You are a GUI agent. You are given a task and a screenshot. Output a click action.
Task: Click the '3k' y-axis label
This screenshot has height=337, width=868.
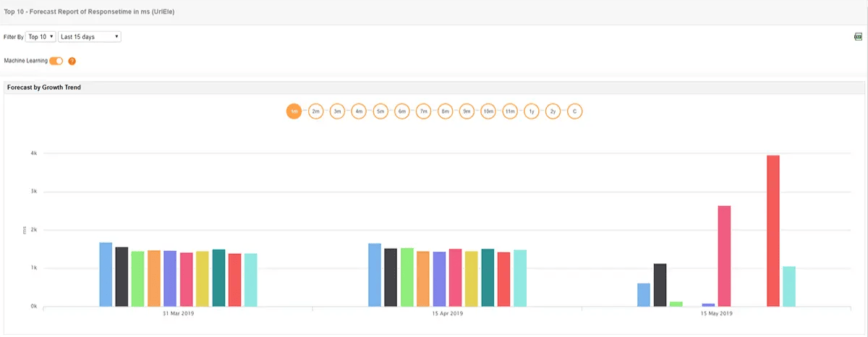[34, 192]
